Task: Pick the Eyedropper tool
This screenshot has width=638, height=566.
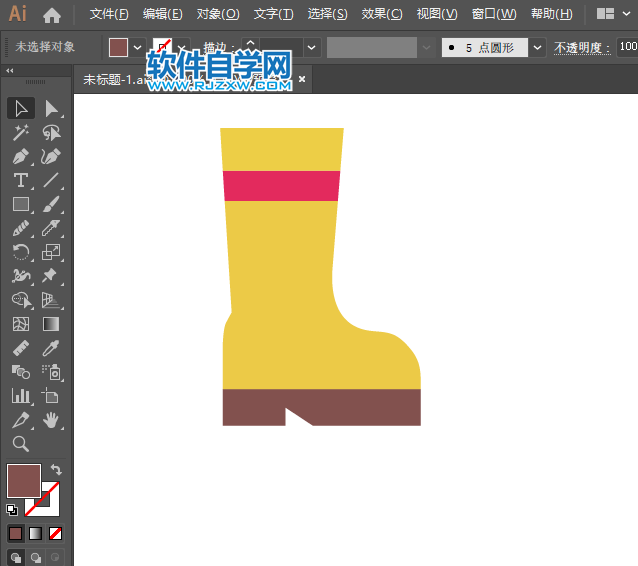Action: click(51, 348)
